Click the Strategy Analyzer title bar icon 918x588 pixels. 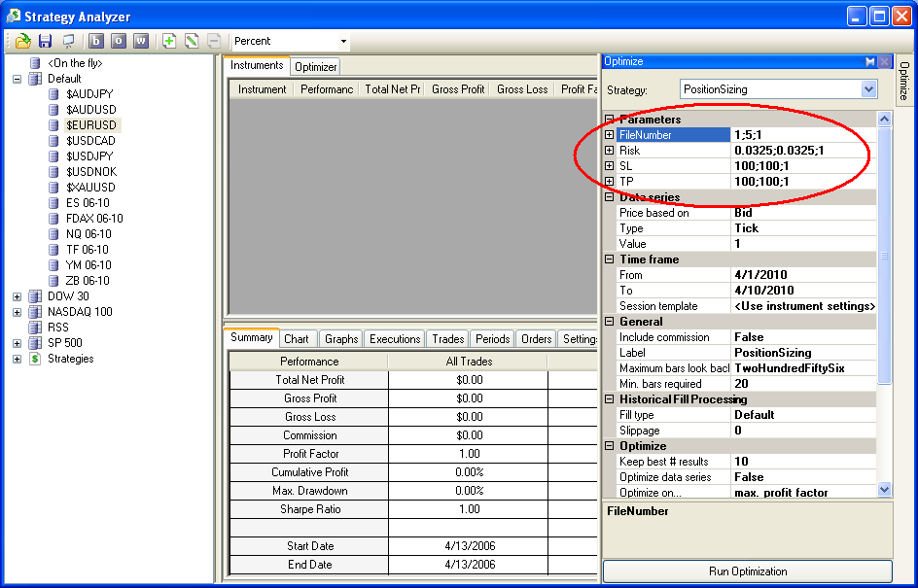[13, 16]
